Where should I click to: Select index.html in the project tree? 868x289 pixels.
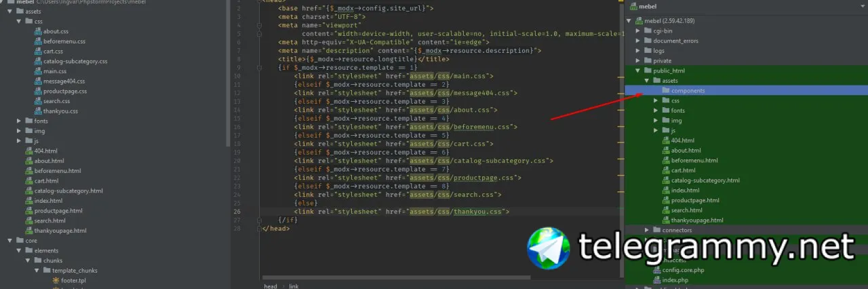pos(48,201)
